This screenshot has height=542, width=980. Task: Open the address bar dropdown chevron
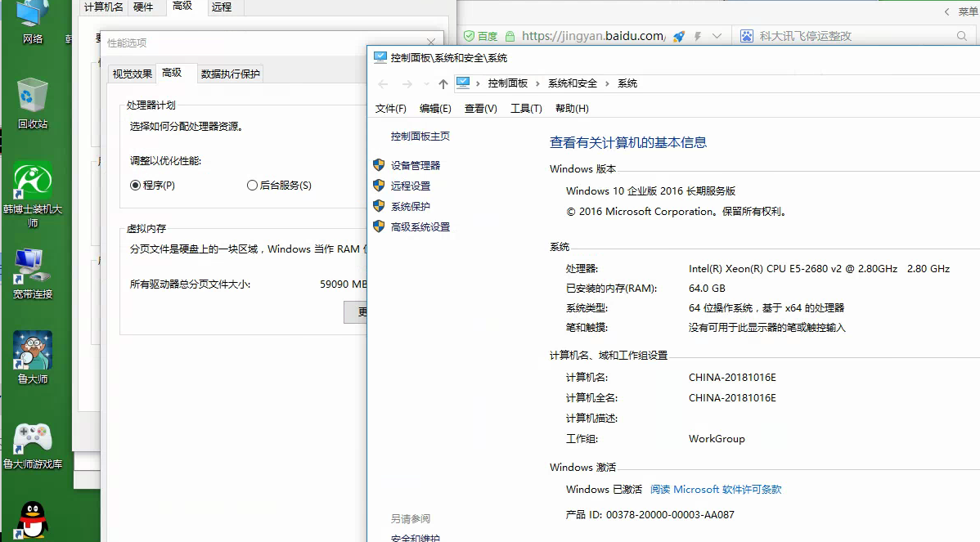click(715, 36)
